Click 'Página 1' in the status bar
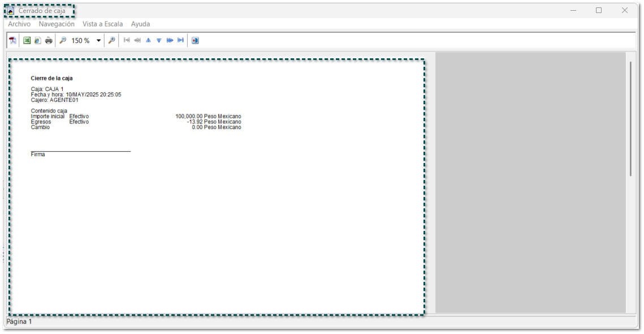 coord(19,322)
